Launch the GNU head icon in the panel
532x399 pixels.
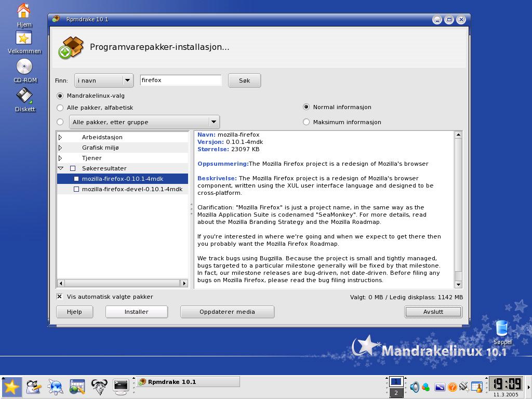pyautogui.click(x=99, y=387)
